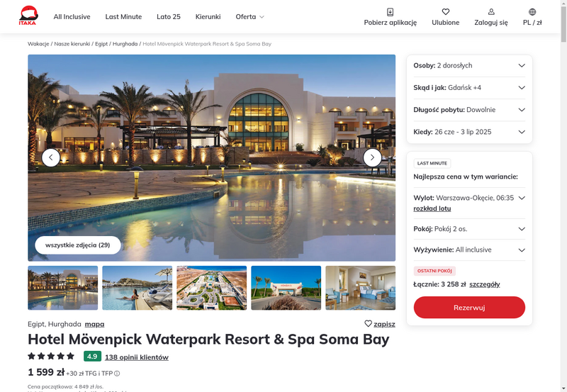Open Ulubione heart icon in header
567x392 pixels.
click(x=446, y=12)
